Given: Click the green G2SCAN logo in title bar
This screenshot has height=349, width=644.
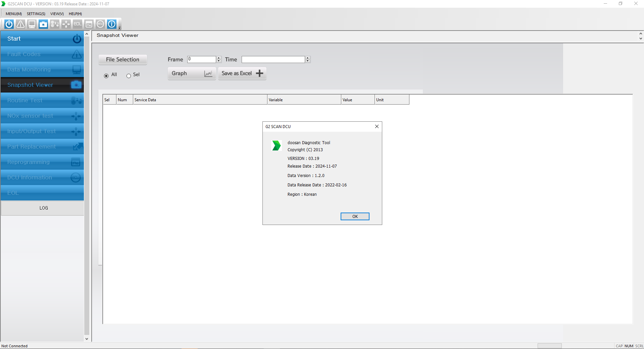Looking at the screenshot, I should pyautogui.click(x=4, y=4).
